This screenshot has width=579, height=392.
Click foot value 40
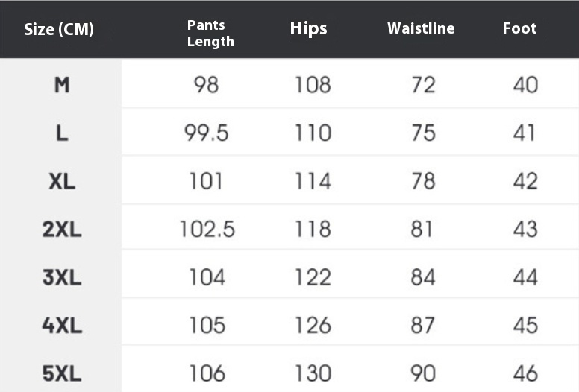pyautogui.click(x=525, y=85)
